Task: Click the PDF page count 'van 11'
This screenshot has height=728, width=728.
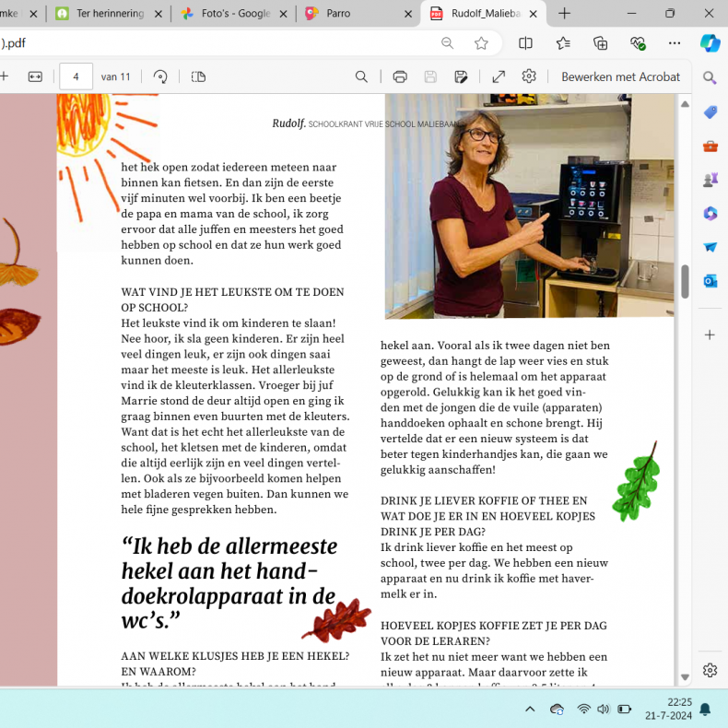Action: coord(115,77)
